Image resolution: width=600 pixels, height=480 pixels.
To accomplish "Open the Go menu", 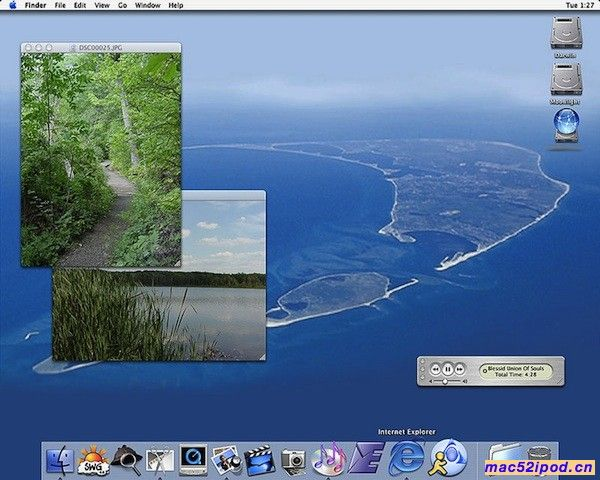I will coord(122,5).
